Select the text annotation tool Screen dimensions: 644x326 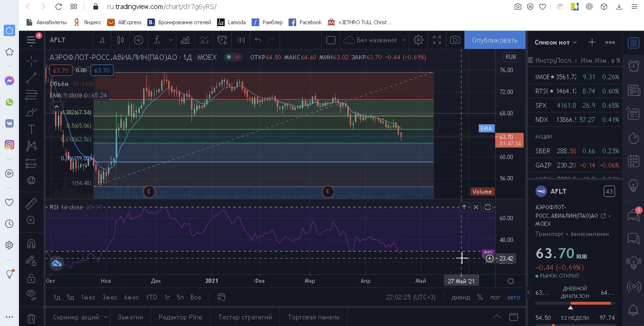pos(31,129)
